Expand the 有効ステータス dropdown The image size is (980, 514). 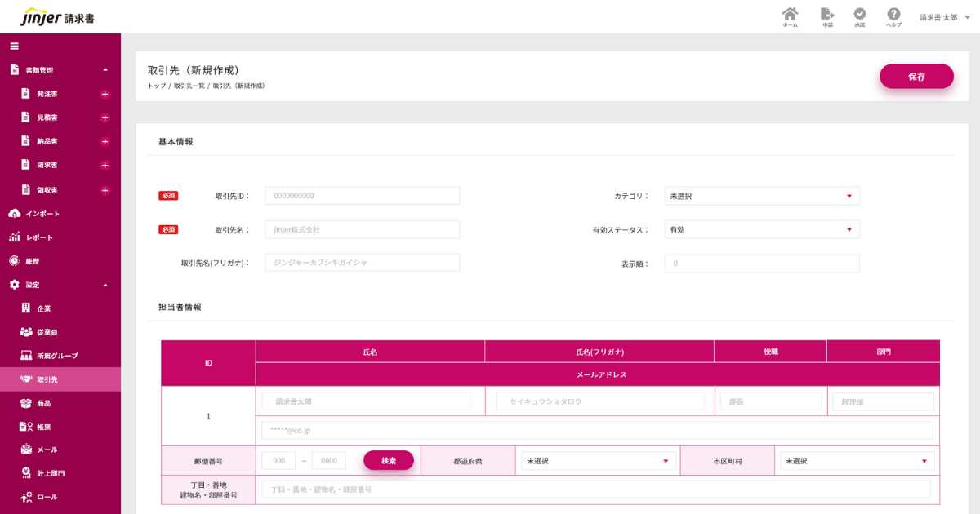pos(761,229)
